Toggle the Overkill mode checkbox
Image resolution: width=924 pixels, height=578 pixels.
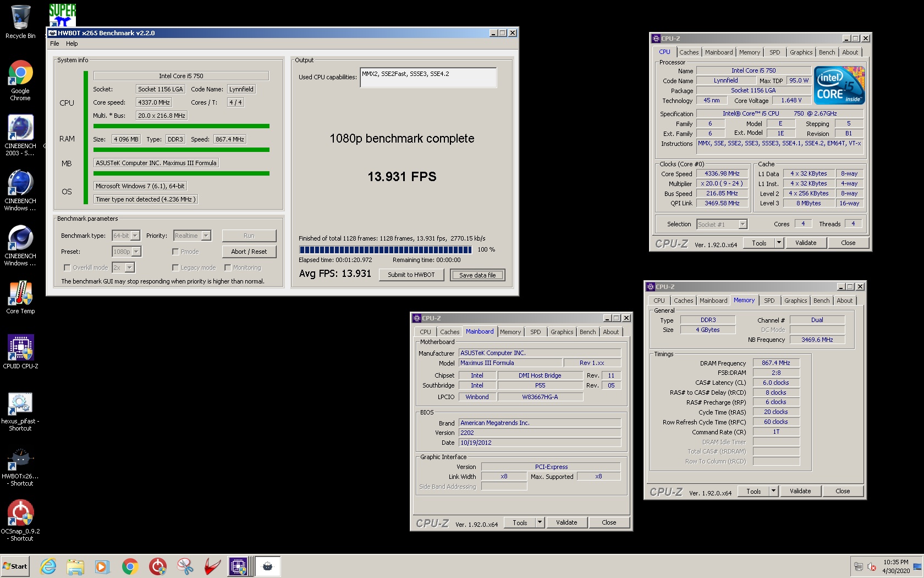coord(67,268)
